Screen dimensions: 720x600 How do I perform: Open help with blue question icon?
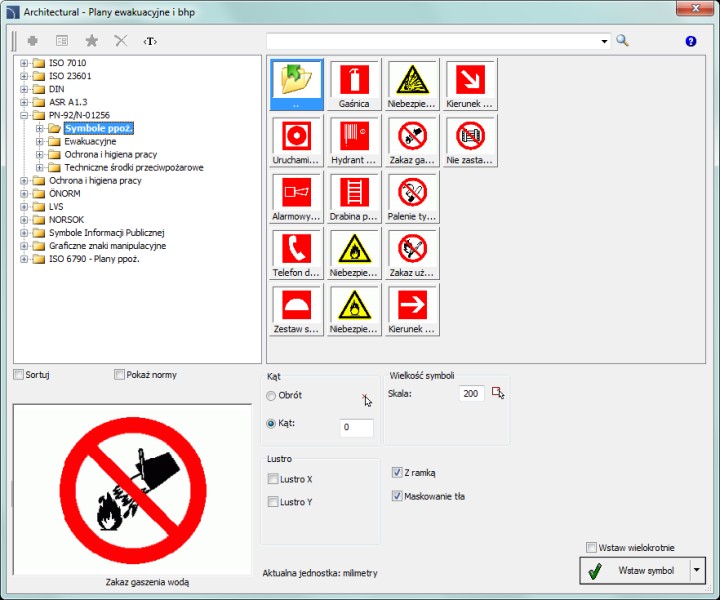point(691,41)
